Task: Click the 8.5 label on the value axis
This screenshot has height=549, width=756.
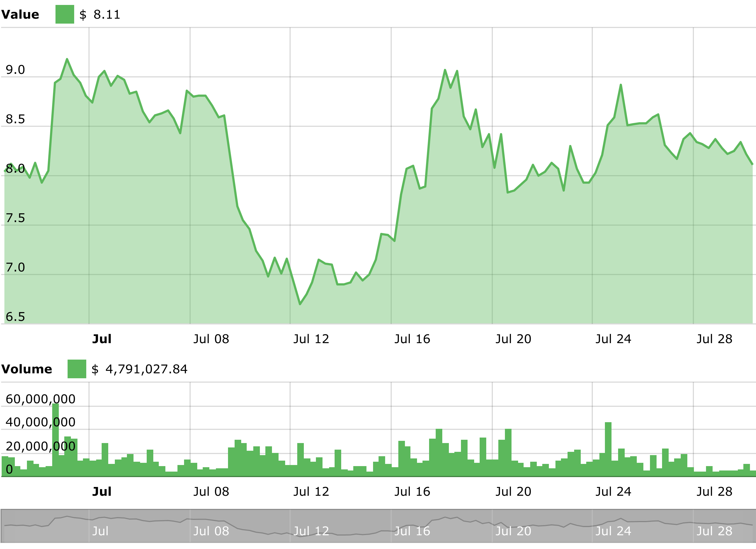Action: (x=15, y=119)
